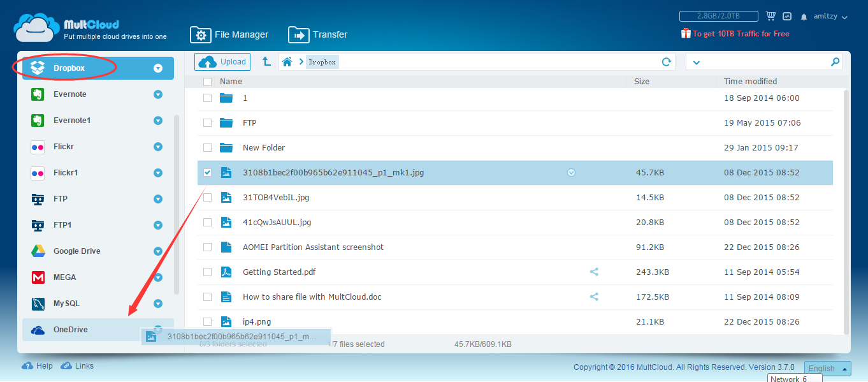
Task: Select Flickr1 in the sidebar
Action: 98,173
